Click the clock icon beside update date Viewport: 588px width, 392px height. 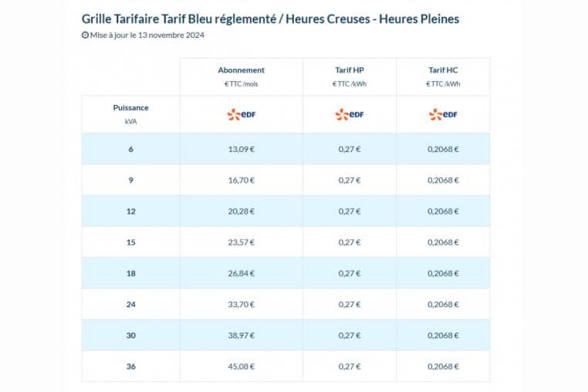pos(85,35)
